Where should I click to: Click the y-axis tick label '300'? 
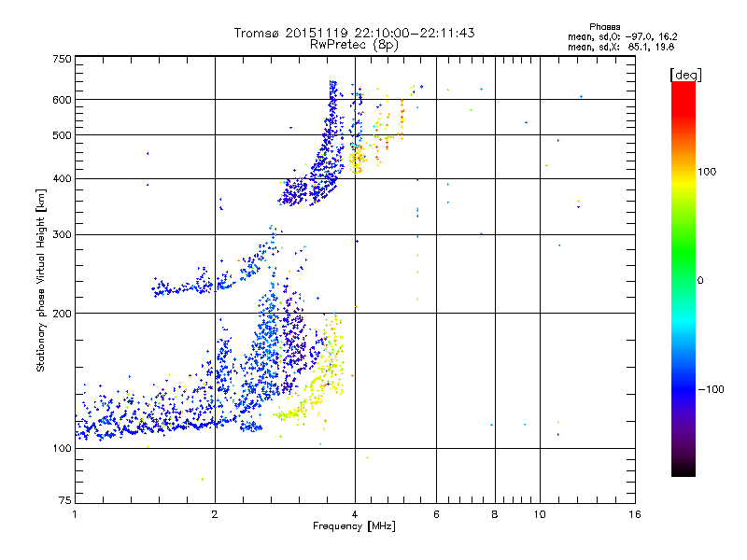pyautogui.click(x=62, y=235)
